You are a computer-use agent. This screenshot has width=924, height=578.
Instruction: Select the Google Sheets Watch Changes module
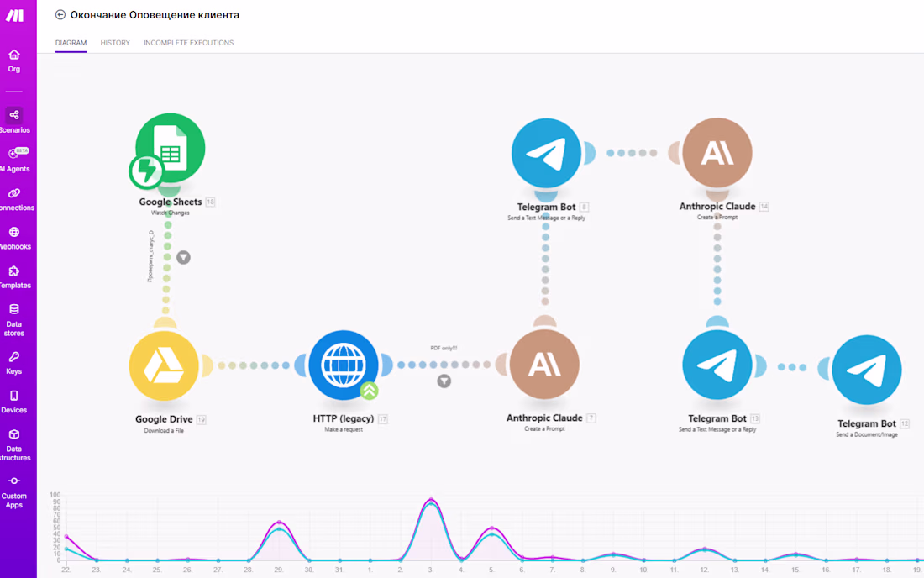pyautogui.click(x=171, y=148)
